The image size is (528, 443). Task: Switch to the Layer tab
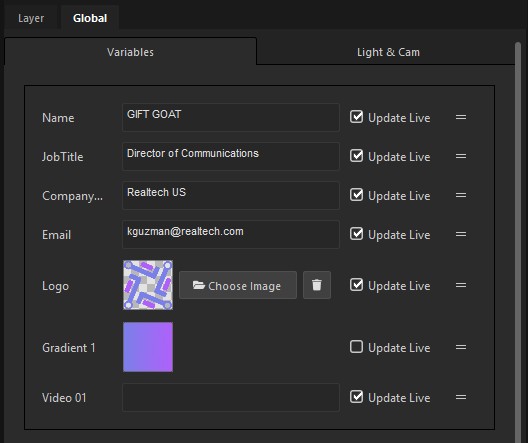point(31,18)
